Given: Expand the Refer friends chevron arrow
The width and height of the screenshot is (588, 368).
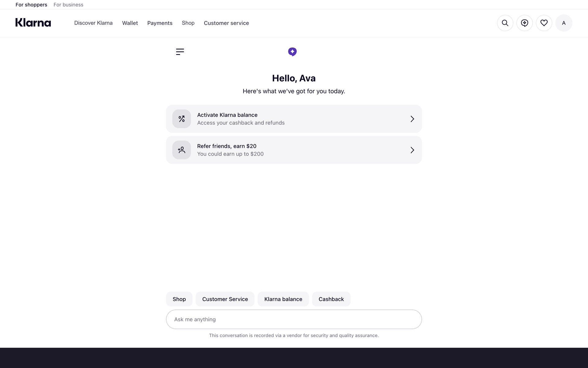Looking at the screenshot, I should tap(412, 150).
